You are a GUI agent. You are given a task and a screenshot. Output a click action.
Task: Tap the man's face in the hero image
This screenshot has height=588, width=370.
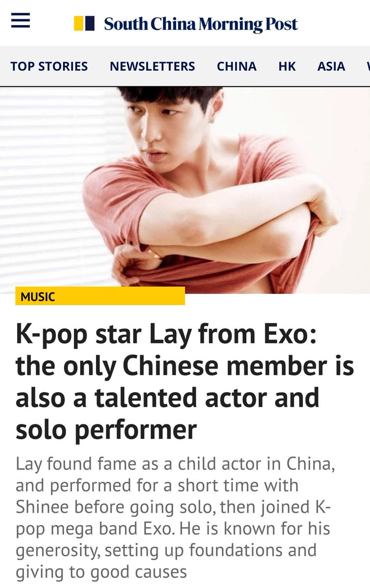[x=162, y=134]
